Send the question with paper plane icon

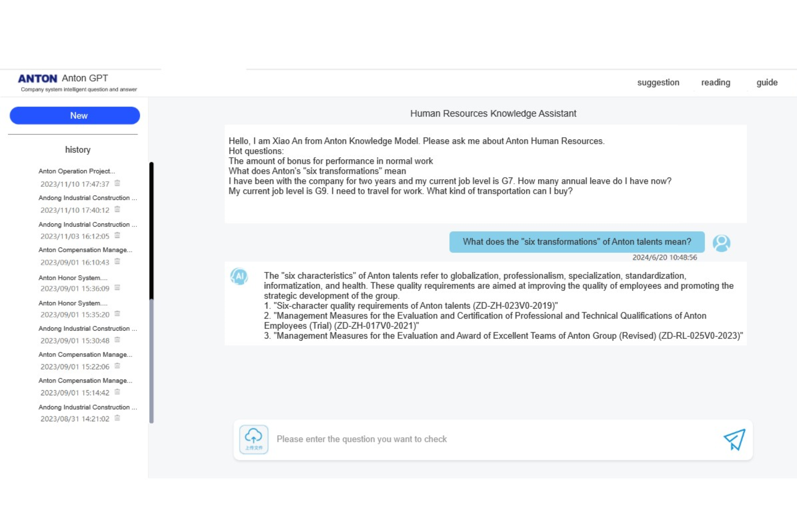click(x=735, y=439)
